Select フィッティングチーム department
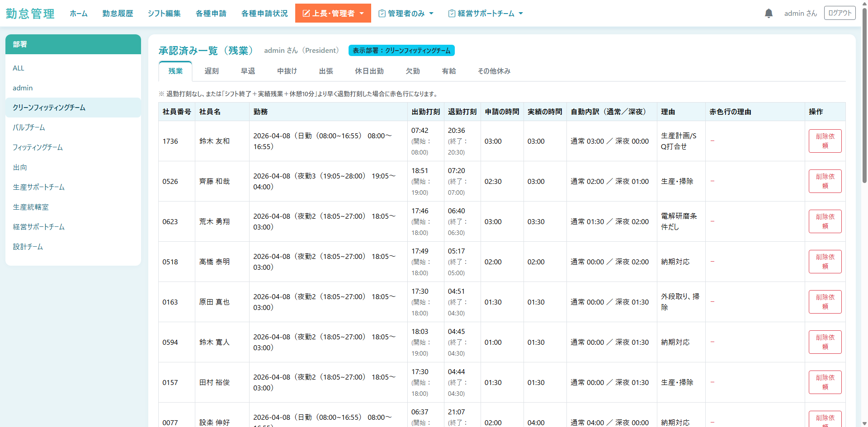Viewport: 868px width, 427px height. (x=73, y=147)
